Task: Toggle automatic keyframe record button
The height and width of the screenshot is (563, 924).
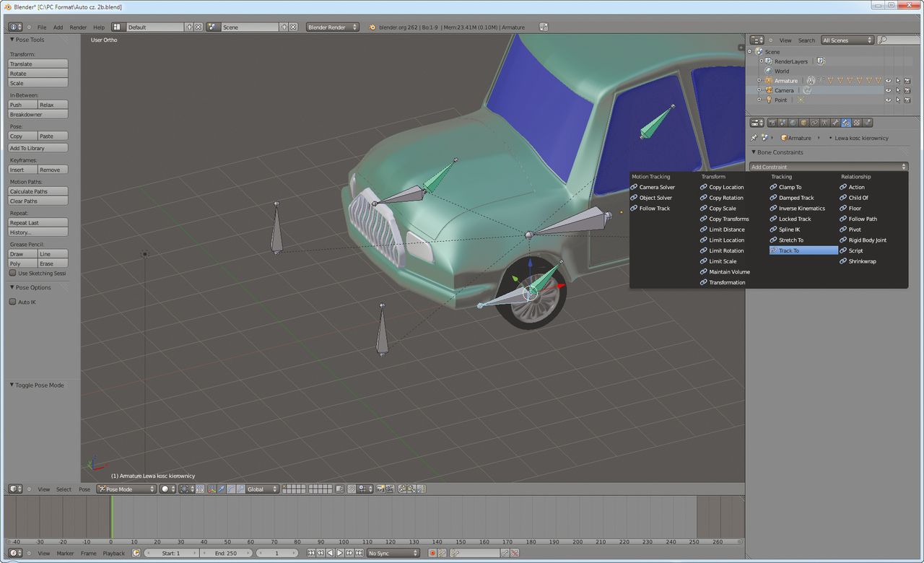Action: click(x=432, y=553)
